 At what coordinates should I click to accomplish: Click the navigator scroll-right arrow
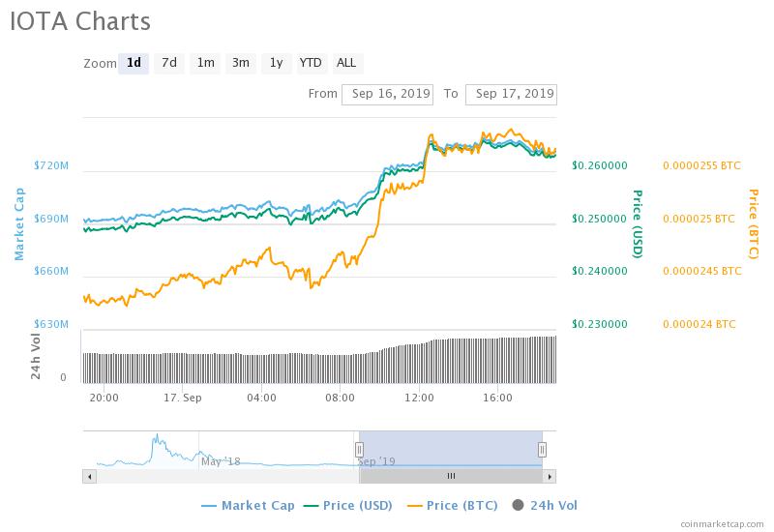(x=550, y=476)
